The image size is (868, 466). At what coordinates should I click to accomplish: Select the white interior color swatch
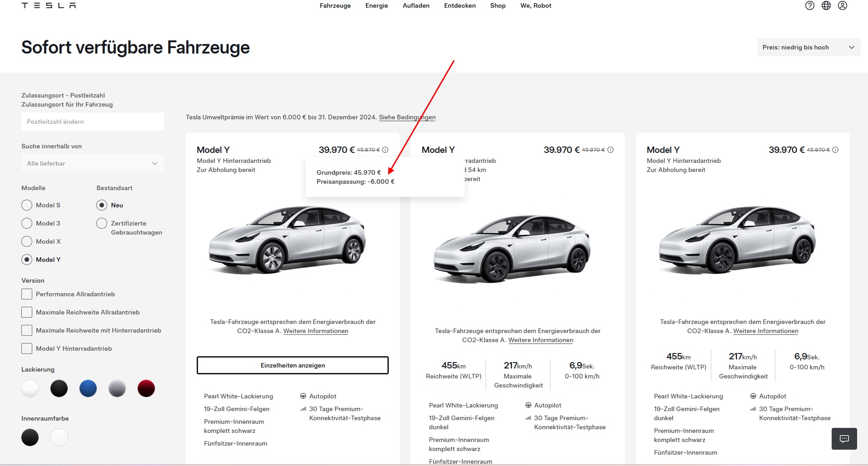click(59, 437)
